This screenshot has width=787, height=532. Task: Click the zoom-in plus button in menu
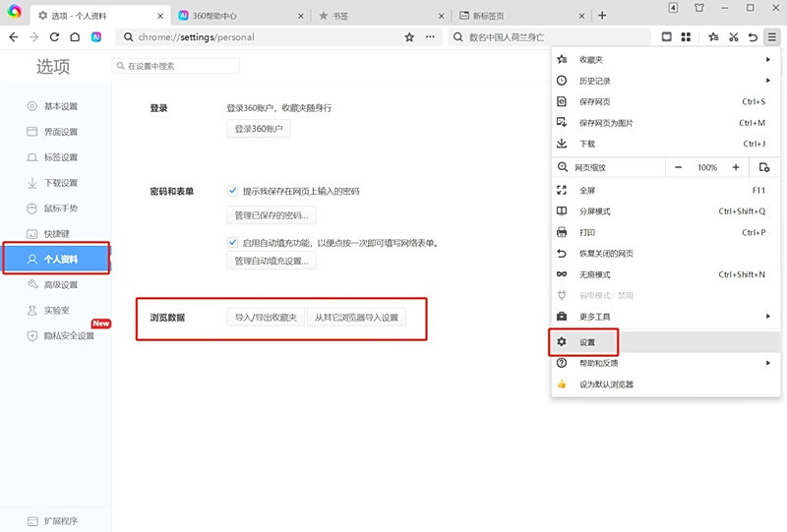[735, 167]
